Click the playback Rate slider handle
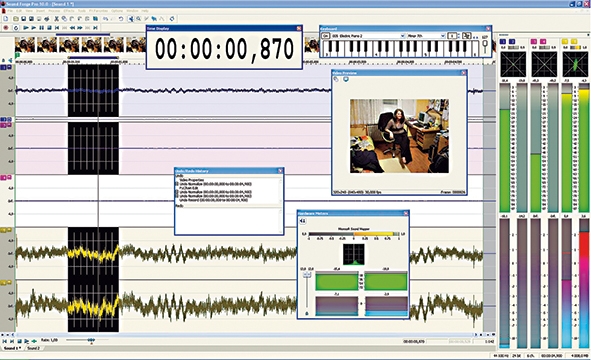The height and width of the screenshot is (360, 591). pos(91,340)
